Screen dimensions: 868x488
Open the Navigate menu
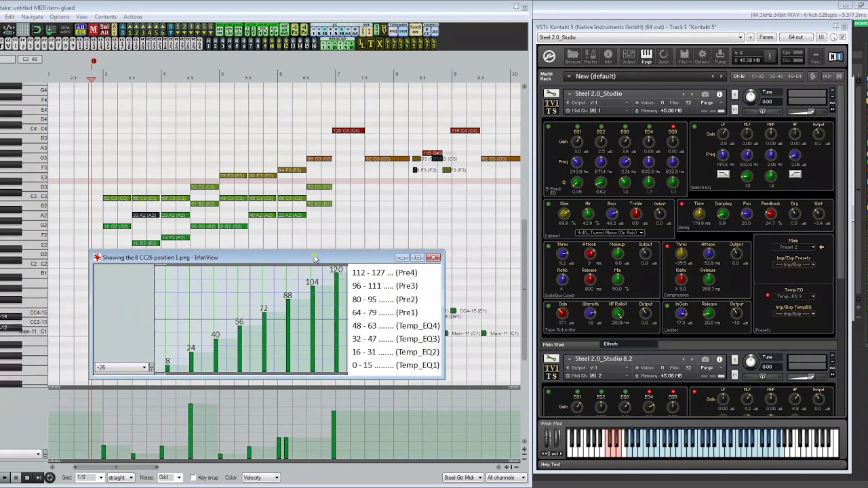[x=32, y=17]
